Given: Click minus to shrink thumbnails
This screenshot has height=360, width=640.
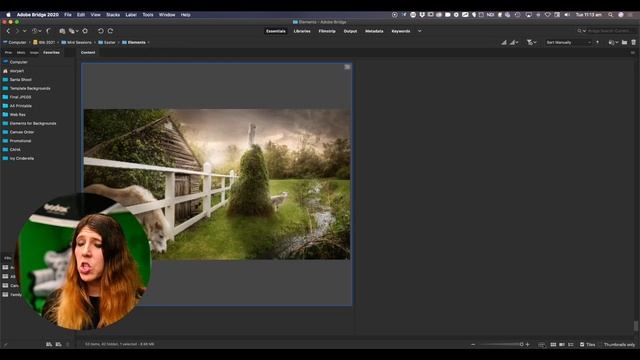Looking at the screenshot, I should pos(473,344).
